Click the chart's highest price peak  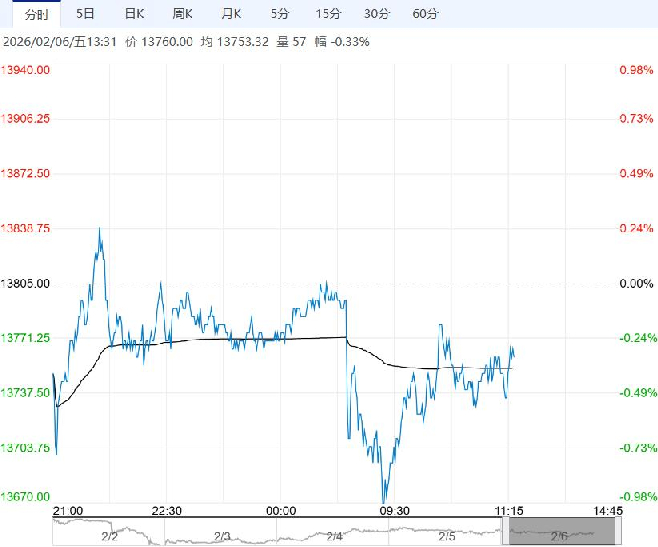99,229
